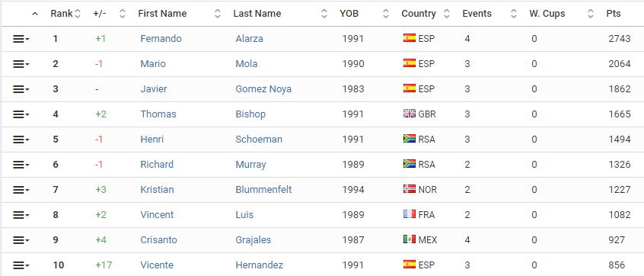The width and height of the screenshot is (644, 276).
Task: Click the Norway flag icon
Action: tap(410, 189)
